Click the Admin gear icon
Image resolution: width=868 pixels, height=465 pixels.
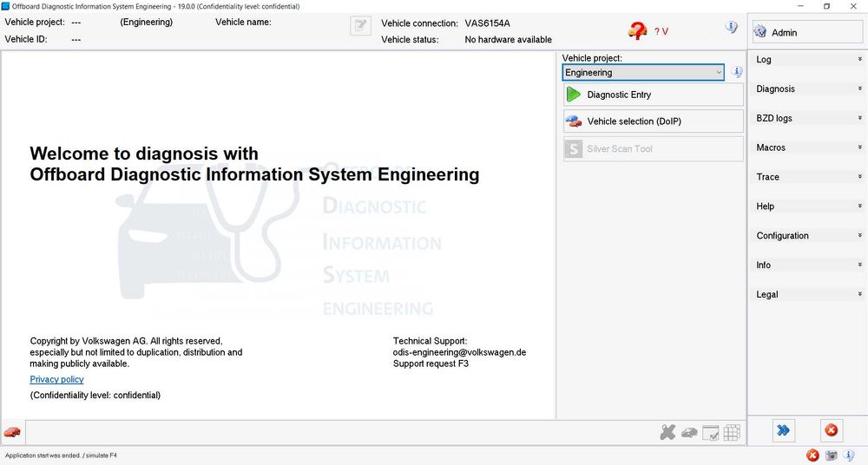coord(759,32)
